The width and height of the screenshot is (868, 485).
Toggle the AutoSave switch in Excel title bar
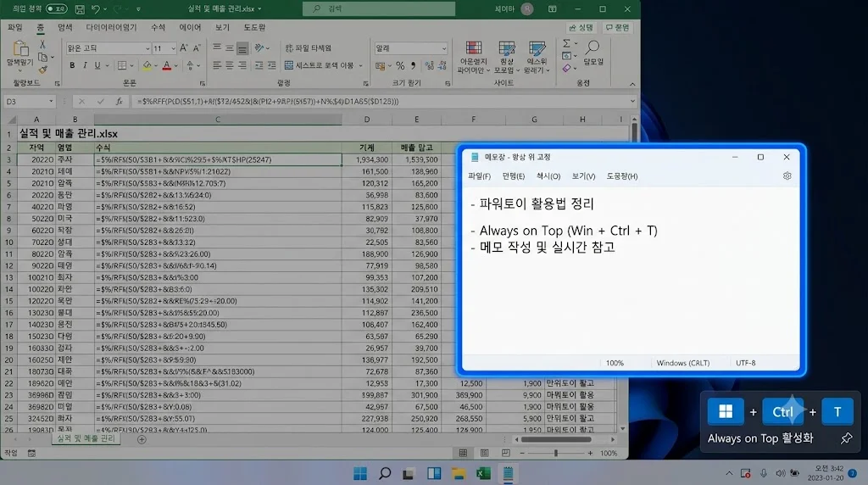(56, 8)
